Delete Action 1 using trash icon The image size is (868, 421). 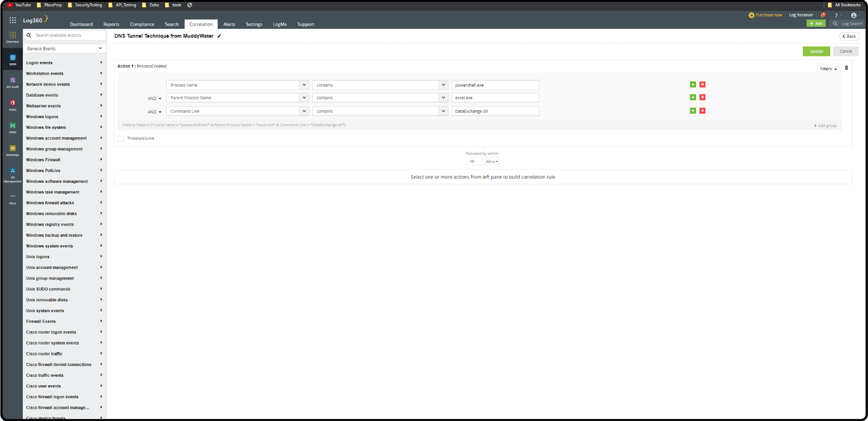(847, 68)
